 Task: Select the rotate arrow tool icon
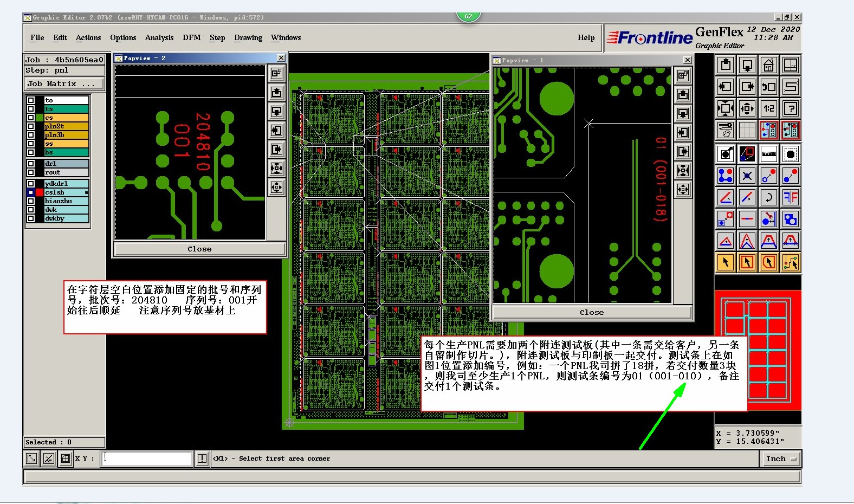768,198
